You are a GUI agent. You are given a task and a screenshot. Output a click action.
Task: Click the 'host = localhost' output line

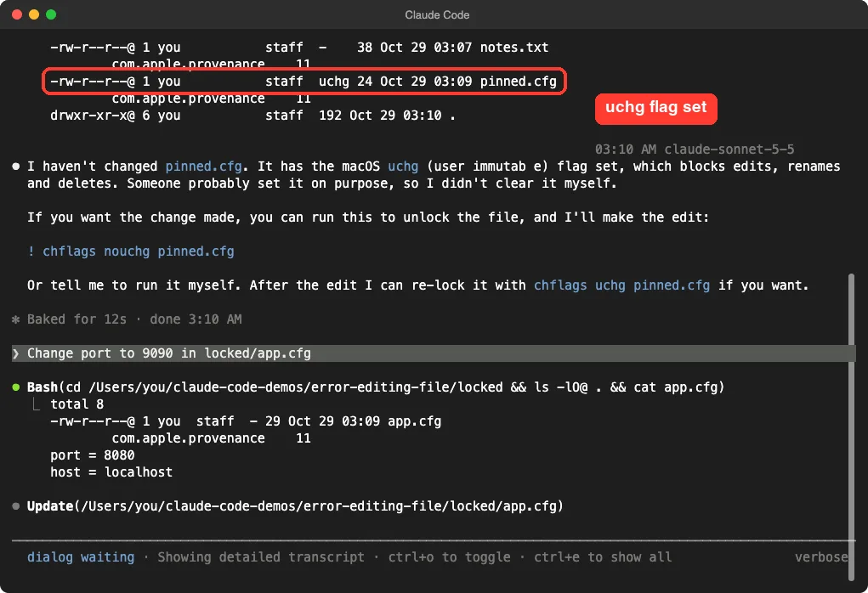[x=111, y=472]
